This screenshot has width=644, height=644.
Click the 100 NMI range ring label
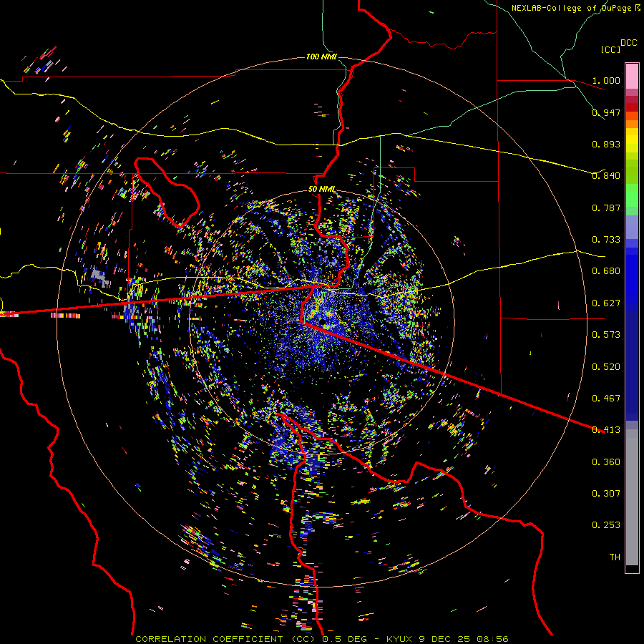pyautogui.click(x=321, y=57)
